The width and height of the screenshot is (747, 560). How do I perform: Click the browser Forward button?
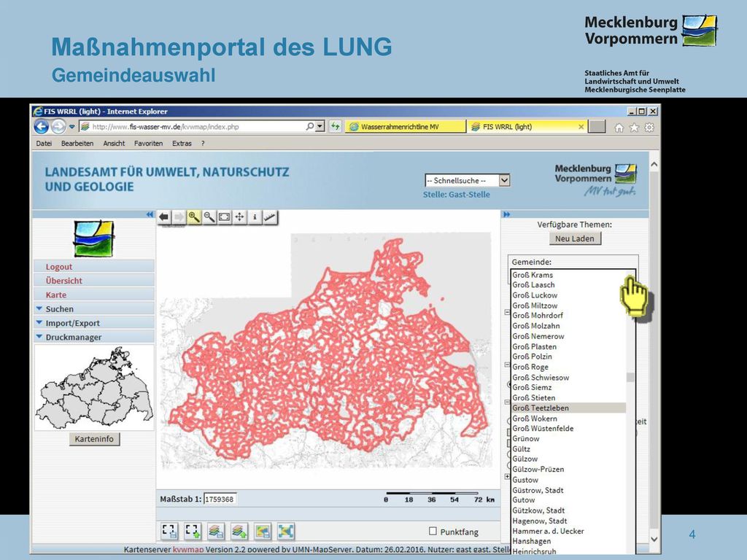point(58,127)
